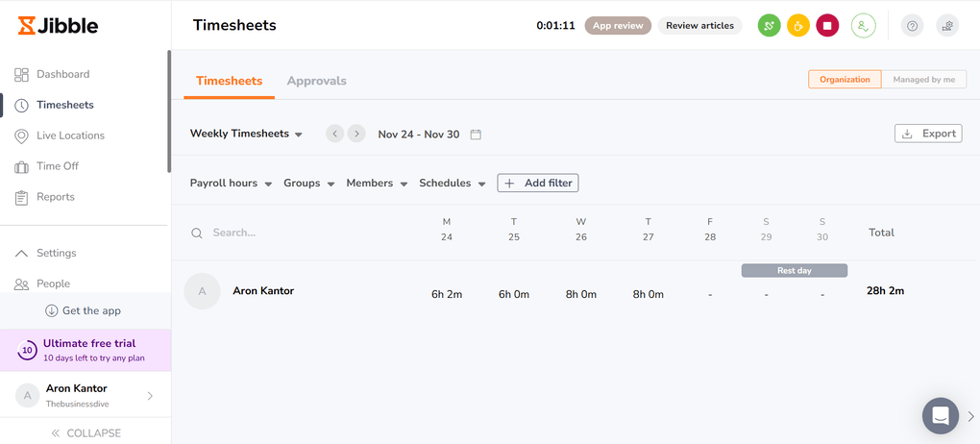Image resolution: width=980 pixels, height=444 pixels.
Task: Click Wednesday 26 entry 8h 0m
Action: click(x=580, y=294)
